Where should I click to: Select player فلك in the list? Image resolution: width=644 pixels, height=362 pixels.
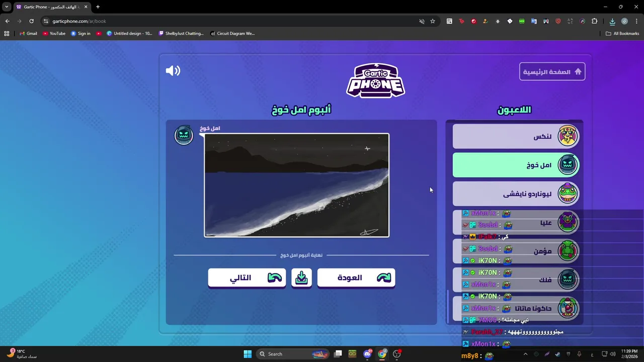[x=516, y=280]
